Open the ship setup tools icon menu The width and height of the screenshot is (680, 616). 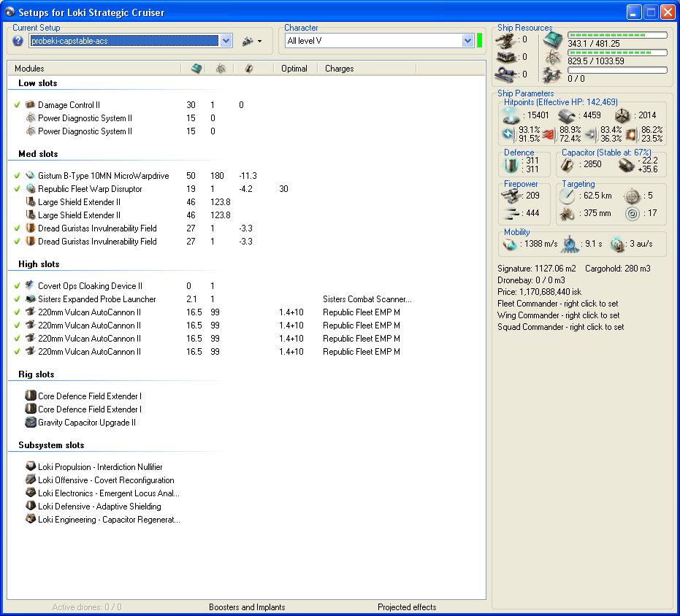(248, 41)
